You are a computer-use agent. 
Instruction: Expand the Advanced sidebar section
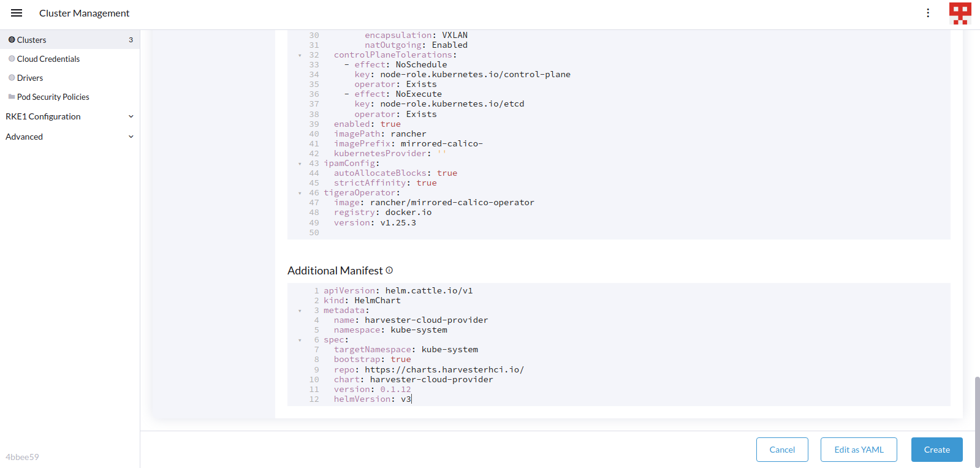pyautogui.click(x=131, y=137)
